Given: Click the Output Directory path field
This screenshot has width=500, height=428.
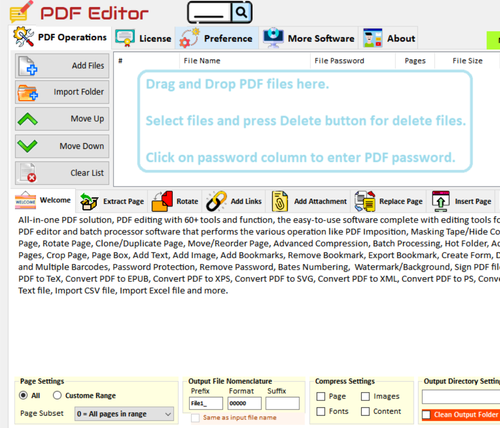Looking at the screenshot, I should coord(461,397).
